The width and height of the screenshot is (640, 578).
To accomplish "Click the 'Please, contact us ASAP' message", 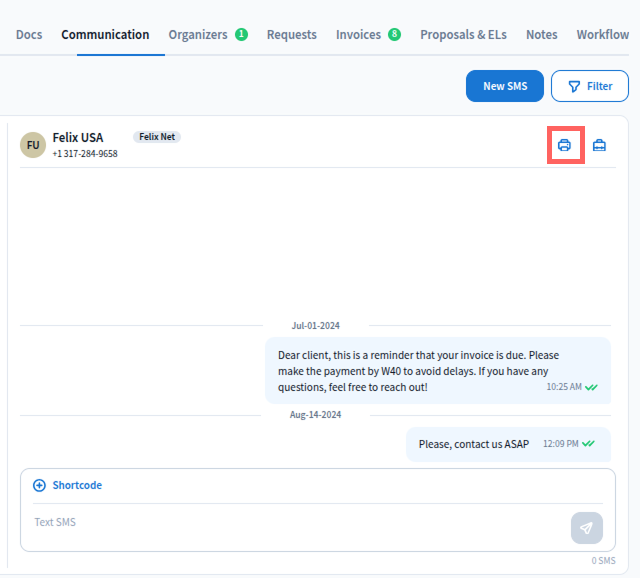I will click(473, 444).
